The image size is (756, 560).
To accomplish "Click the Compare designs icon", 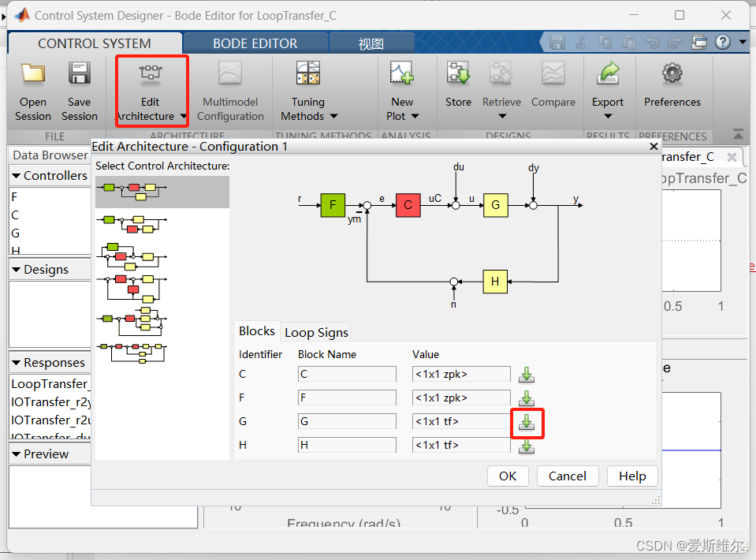I will point(553,74).
